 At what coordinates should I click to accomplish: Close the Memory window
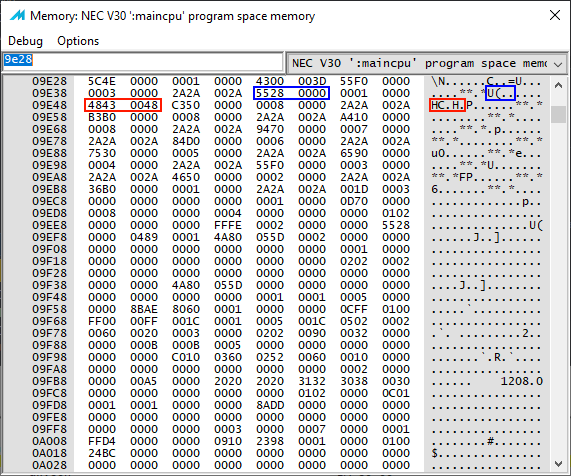555,15
